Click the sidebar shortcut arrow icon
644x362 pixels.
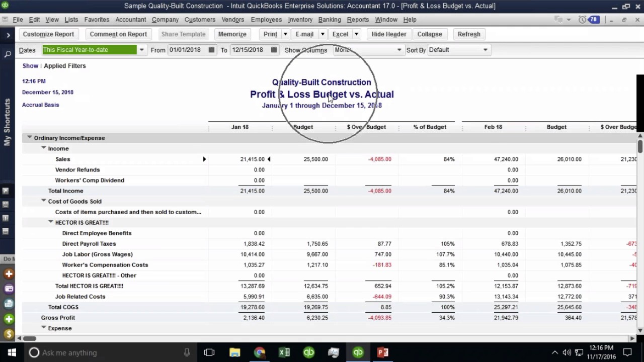[x=6, y=191]
